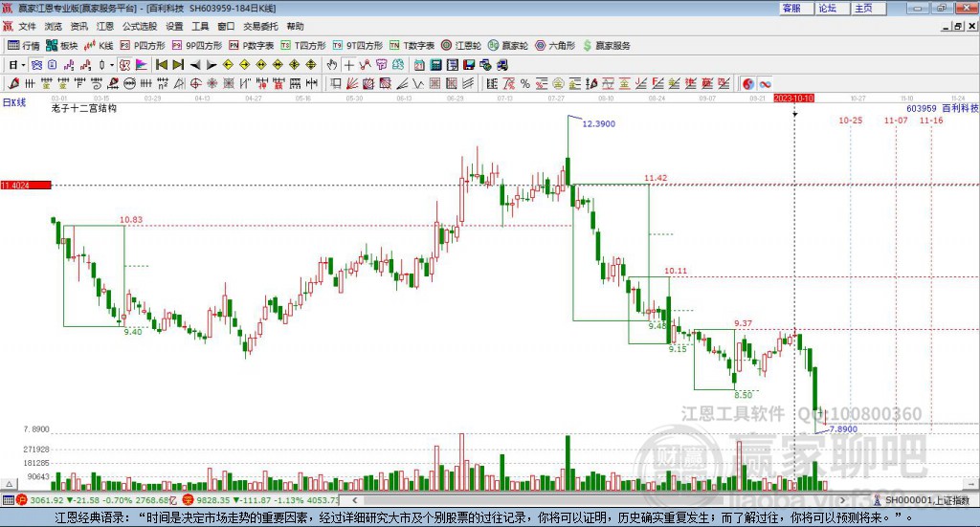Image resolution: width=980 pixels, height=527 pixels.
Task: Open the 板块 sector view
Action: click(61, 46)
